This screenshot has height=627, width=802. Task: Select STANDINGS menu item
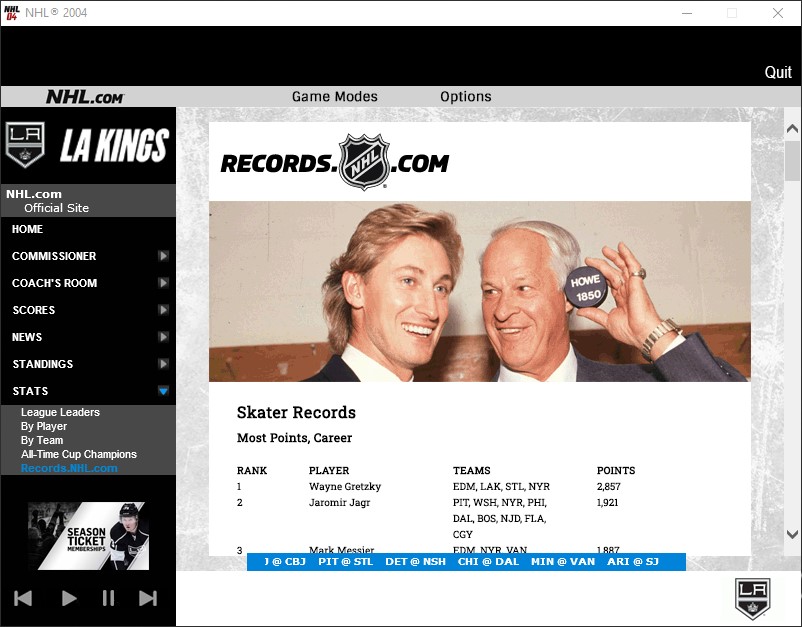42,364
